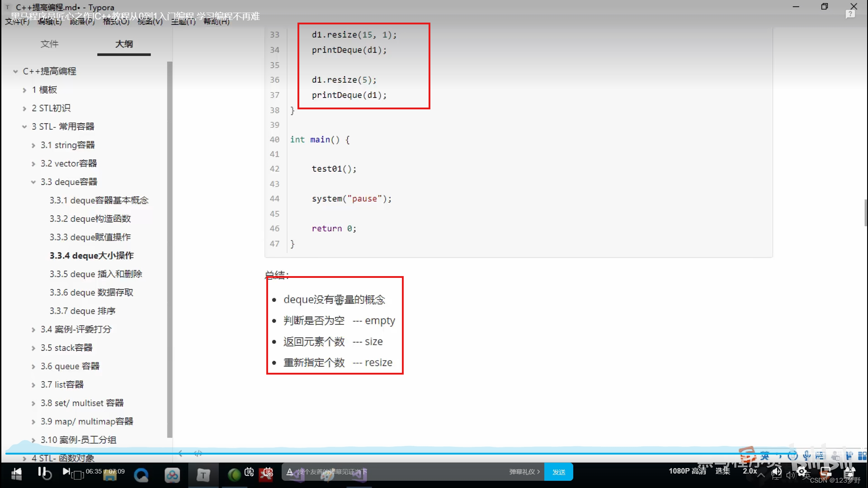Open the player settings gear

click(x=802, y=472)
